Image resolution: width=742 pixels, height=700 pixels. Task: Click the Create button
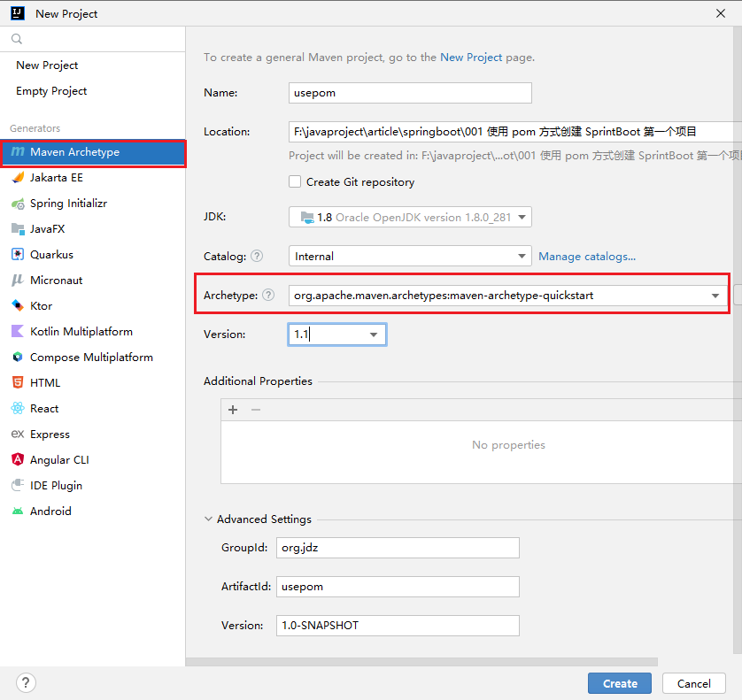(x=620, y=683)
